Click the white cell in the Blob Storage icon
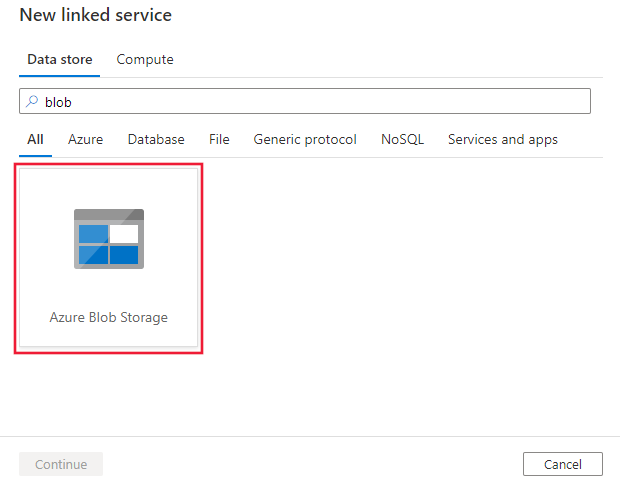The image size is (620, 485). [x=124, y=234]
